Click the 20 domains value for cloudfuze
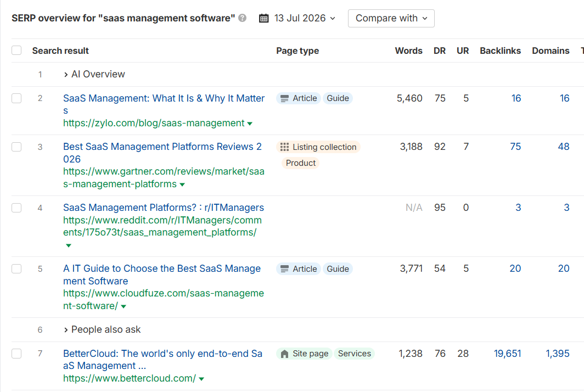Screen dimensions: 584x392 pyautogui.click(x=564, y=268)
